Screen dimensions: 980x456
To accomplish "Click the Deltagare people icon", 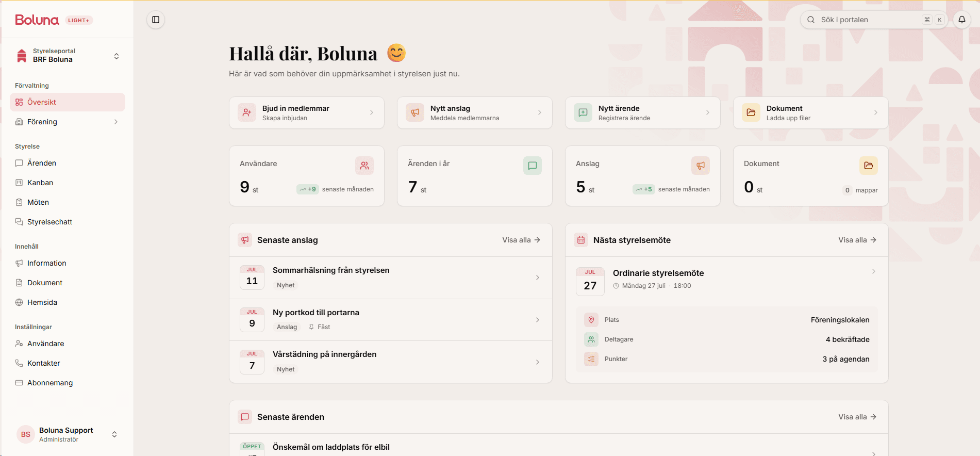I will click(591, 339).
